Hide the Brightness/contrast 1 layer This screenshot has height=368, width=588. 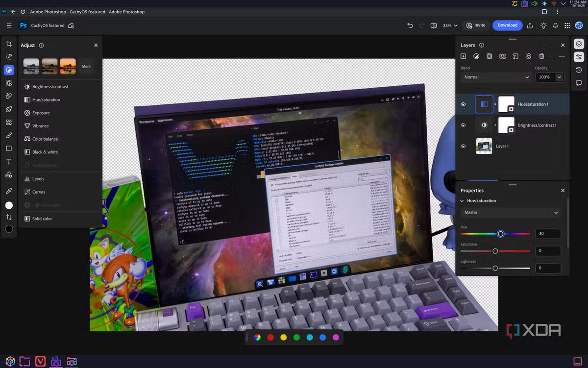463,125
